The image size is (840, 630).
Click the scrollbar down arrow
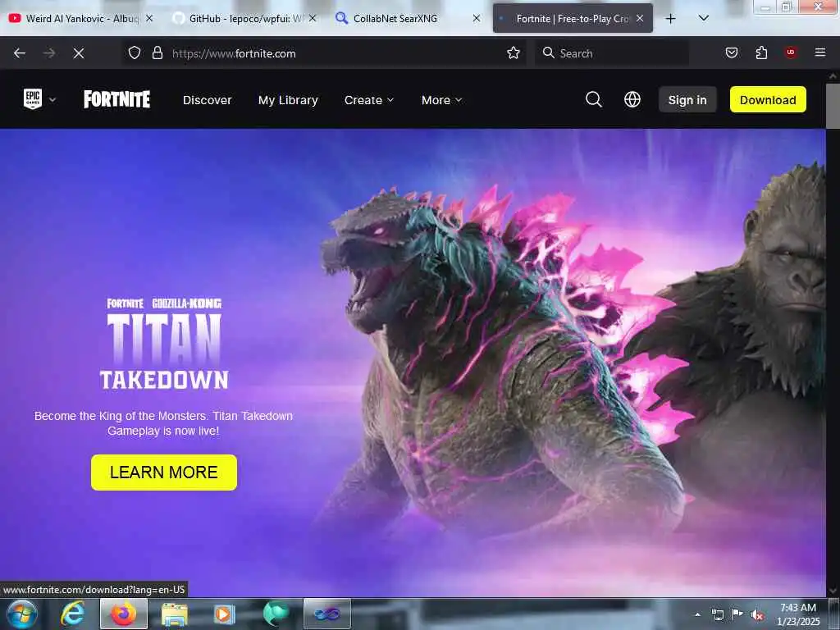833,591
